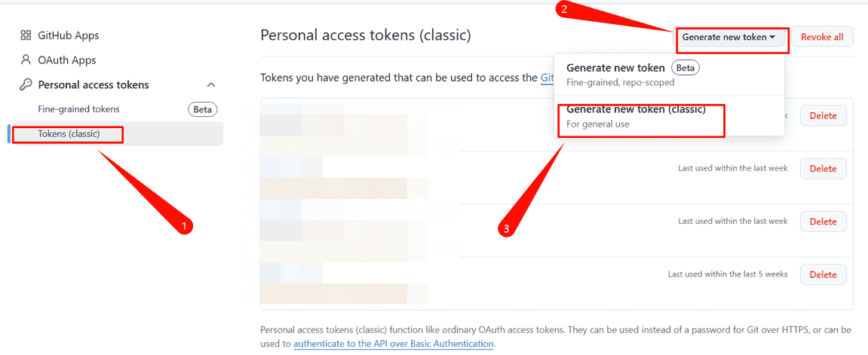Delete the second token used last week

point(824,169)
